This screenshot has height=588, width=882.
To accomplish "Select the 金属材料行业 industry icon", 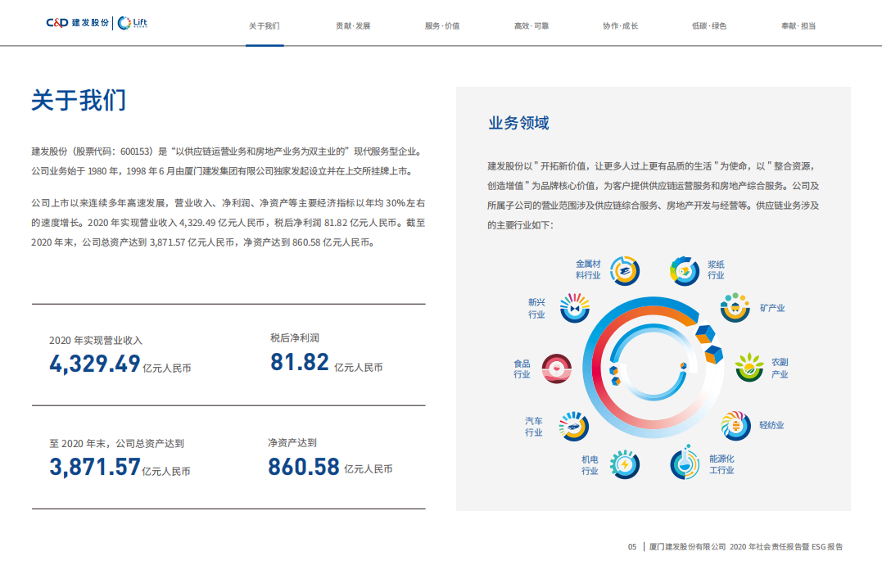I will click(x=623, y=272).
